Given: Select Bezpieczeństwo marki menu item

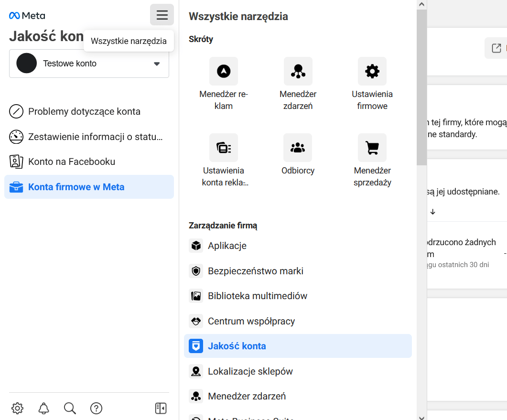Looking at the screenshot, I should pos(255,271).
